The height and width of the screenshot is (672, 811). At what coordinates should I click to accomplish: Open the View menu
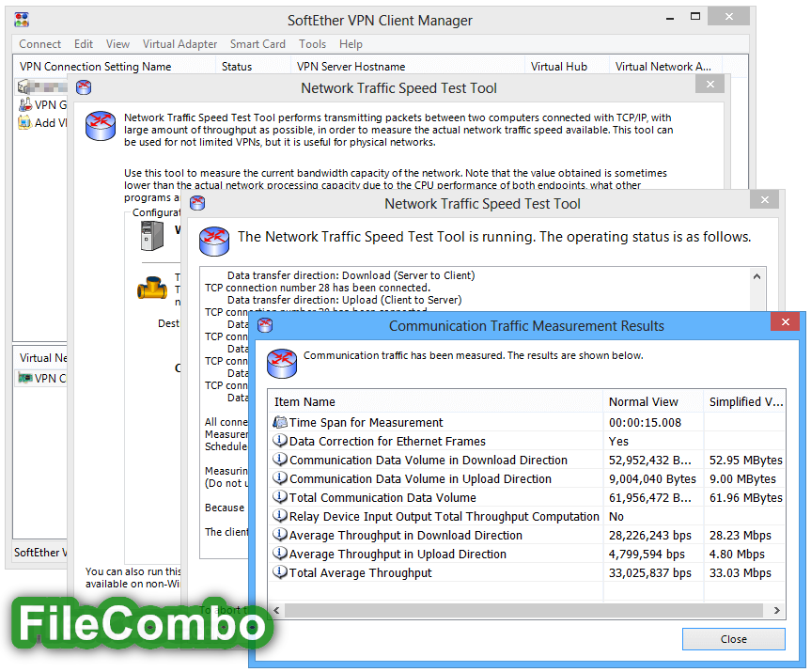pos(117,44)
